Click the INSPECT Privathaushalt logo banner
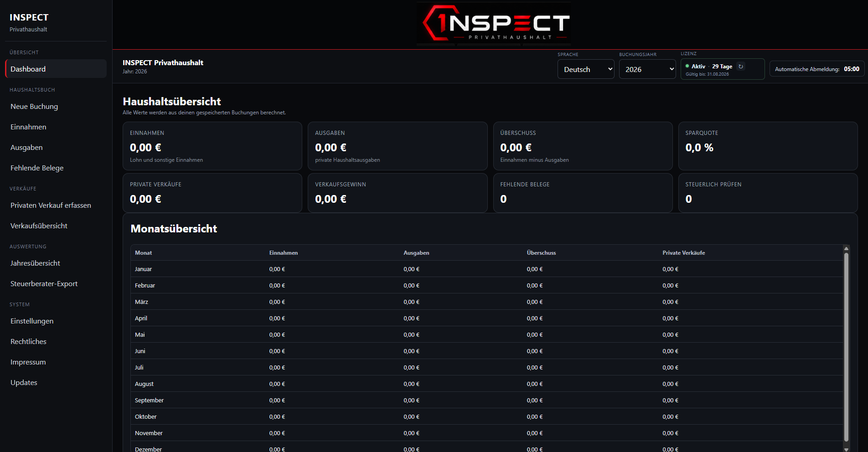Screen dimensions: 868x452 tap(494, 24)
